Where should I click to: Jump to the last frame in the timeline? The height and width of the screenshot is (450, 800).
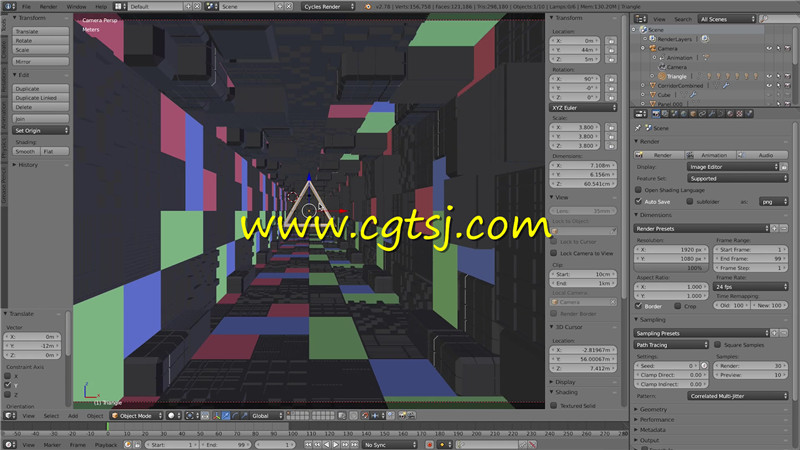(354, 445)
